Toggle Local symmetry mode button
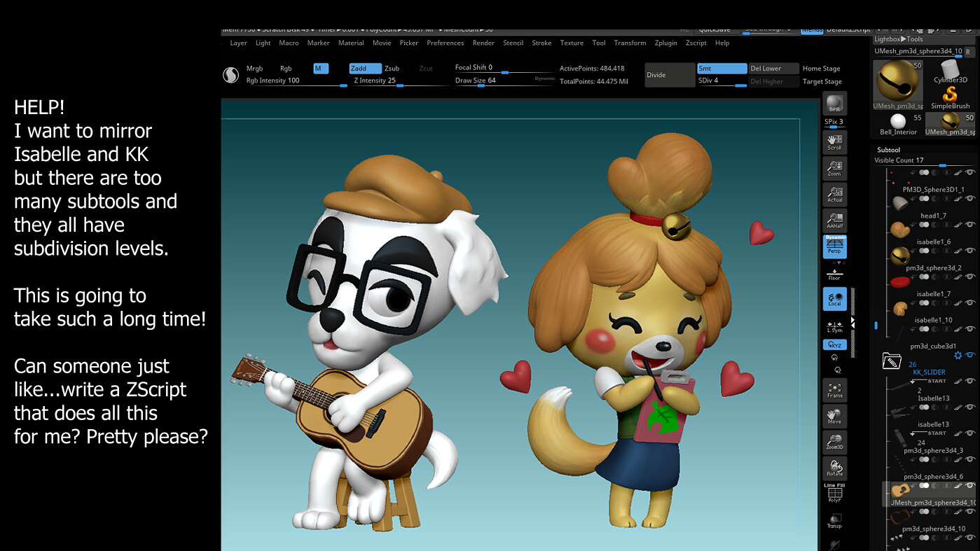This screenshot has width=980, height=551. pos(834,299)
